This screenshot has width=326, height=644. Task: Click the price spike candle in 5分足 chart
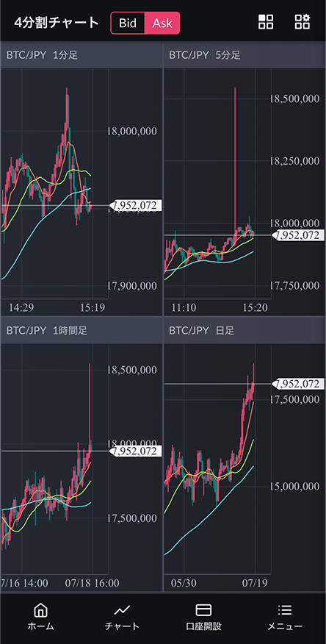coord(235,160)
